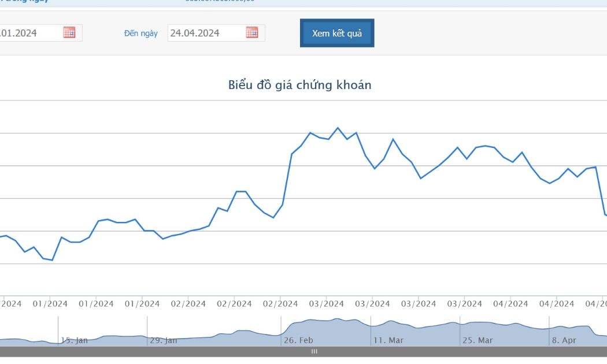Click the Đến ngày label
Image resolution: width=607 pixels, height=364 pixels.
tap(141, 34)
